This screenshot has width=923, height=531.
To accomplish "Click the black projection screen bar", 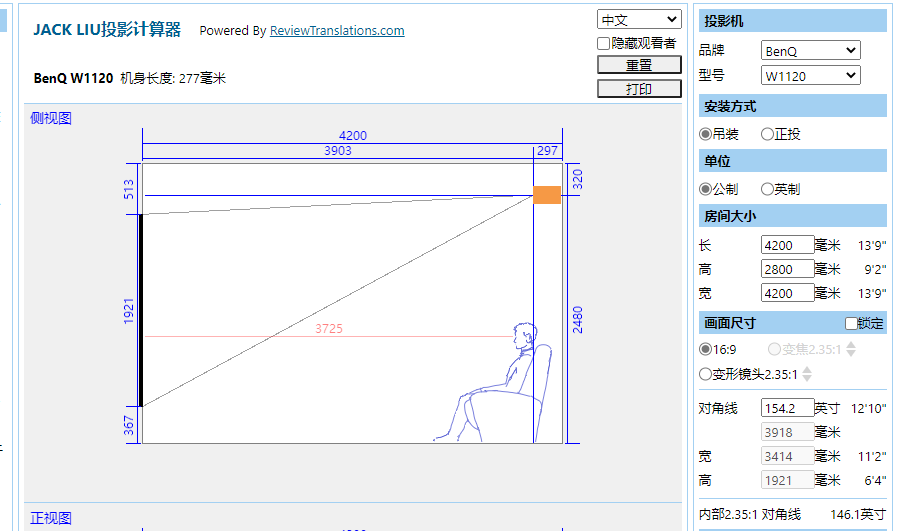I will 141,310.
